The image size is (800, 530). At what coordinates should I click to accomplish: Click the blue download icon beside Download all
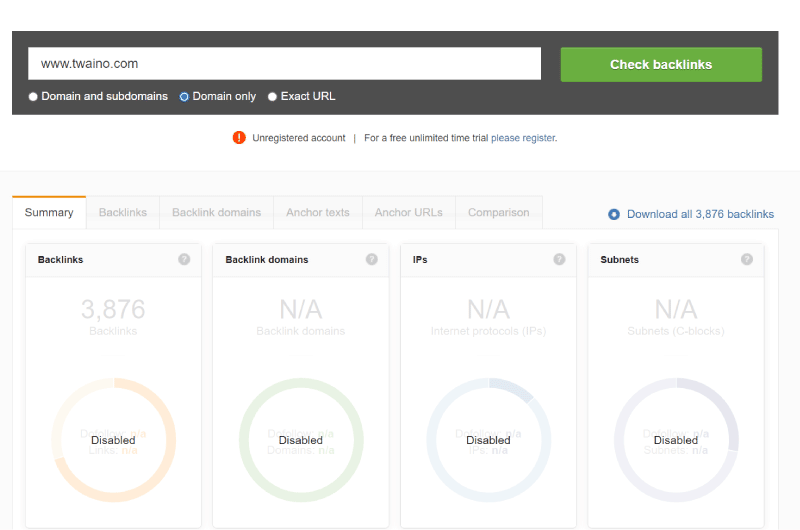coord(614,214)
